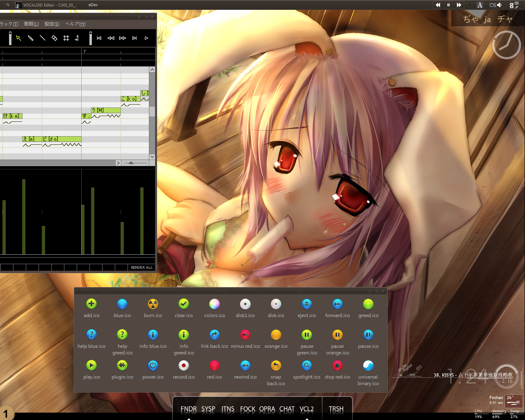Select the eraser tool in VOCALOID toolbar
Image resolution: width=525 pixels, height=420 pixels.
coord(54,38)
